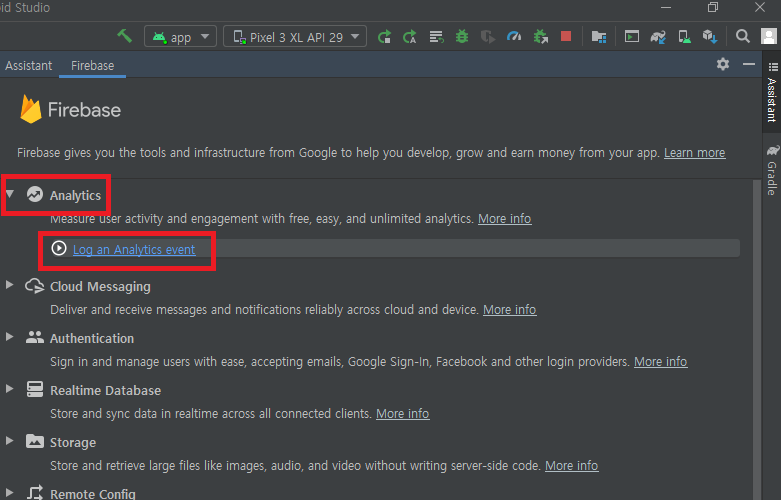781x500 pixels.
Task: Click the Rerun app icon
Action: (x=384, y=37)
